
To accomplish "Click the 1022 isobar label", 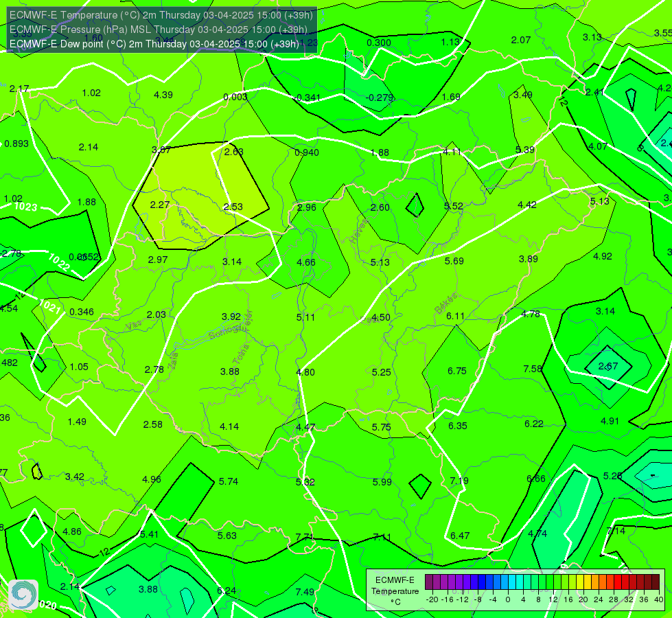I will (x=59, y=262).
